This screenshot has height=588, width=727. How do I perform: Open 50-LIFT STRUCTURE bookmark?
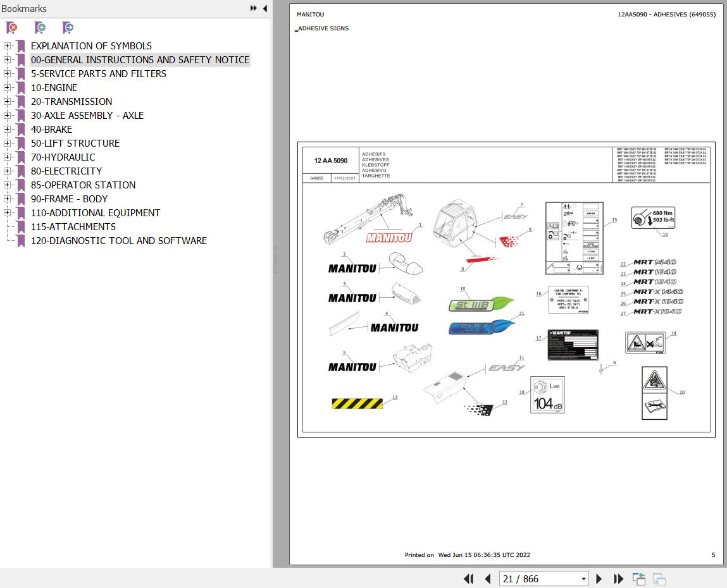(75, 143)
